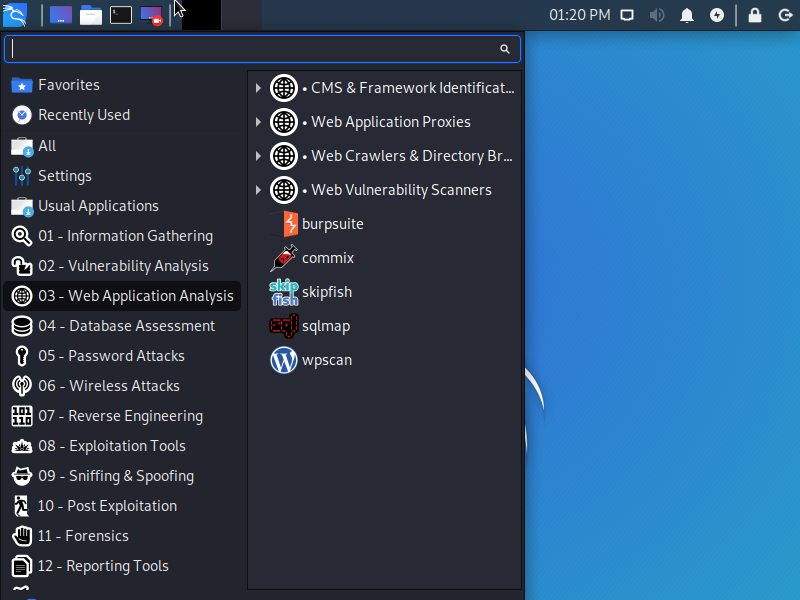Open the commix tool
This screenshot has height=600, width=800.
click(x=327, y=258)
